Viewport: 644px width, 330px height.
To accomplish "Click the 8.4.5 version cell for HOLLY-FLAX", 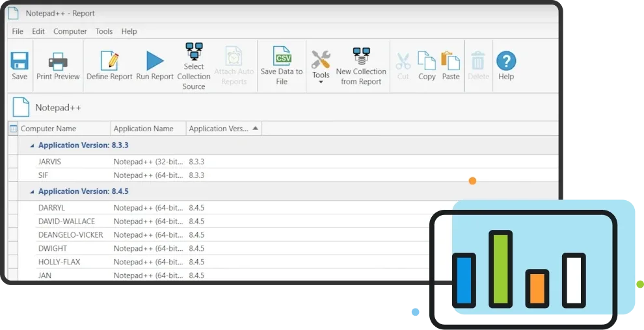I will click(x=196, y=262).
